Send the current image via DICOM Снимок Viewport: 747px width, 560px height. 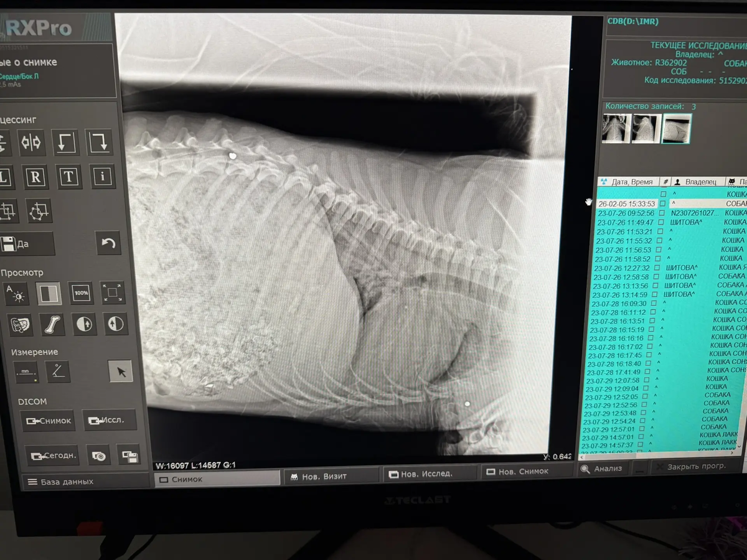47,421
